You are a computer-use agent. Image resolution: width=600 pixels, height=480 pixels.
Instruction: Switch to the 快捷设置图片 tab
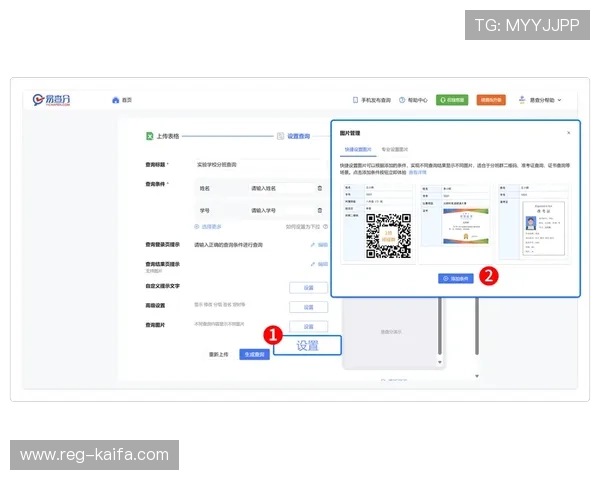(358, 149)
